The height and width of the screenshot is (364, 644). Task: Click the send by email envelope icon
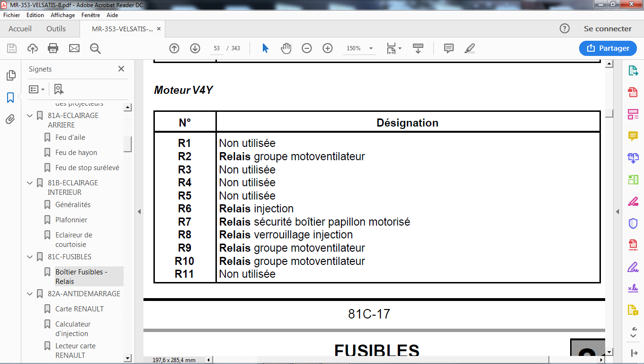pos(74,48)
